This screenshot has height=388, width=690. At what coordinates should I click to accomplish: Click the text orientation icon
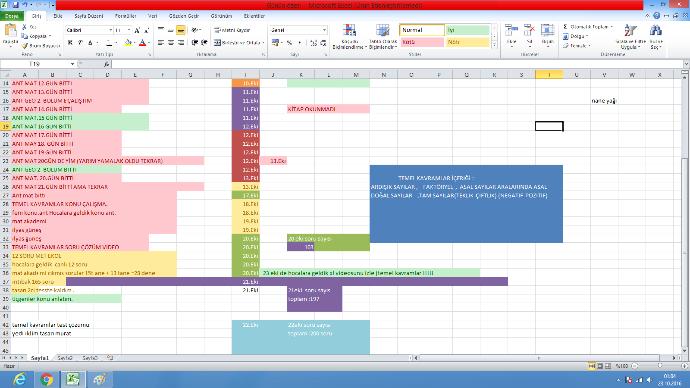(x=195, y=30)
